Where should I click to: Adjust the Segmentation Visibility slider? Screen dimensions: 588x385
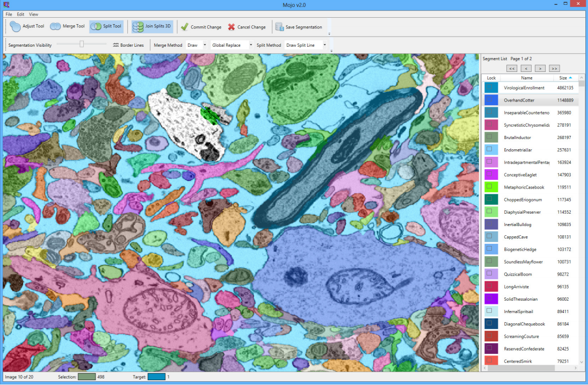click(82, 44)
